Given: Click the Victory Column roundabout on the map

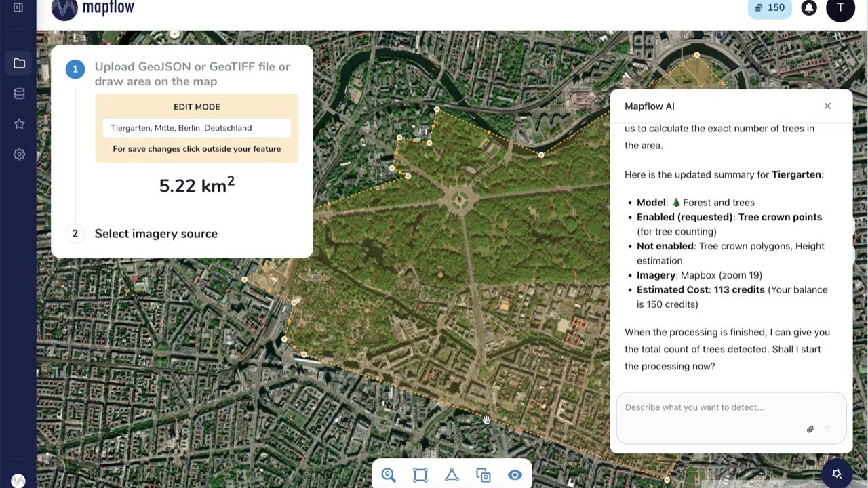Looking at the screenshot, I should [x=460, y=200].
